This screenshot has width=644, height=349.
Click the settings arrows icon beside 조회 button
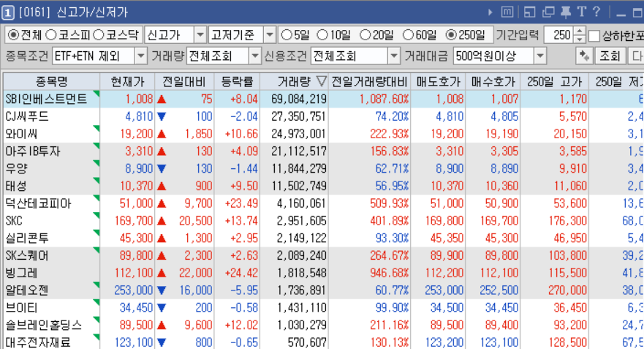pyautogui.click(x=583, y=56)
